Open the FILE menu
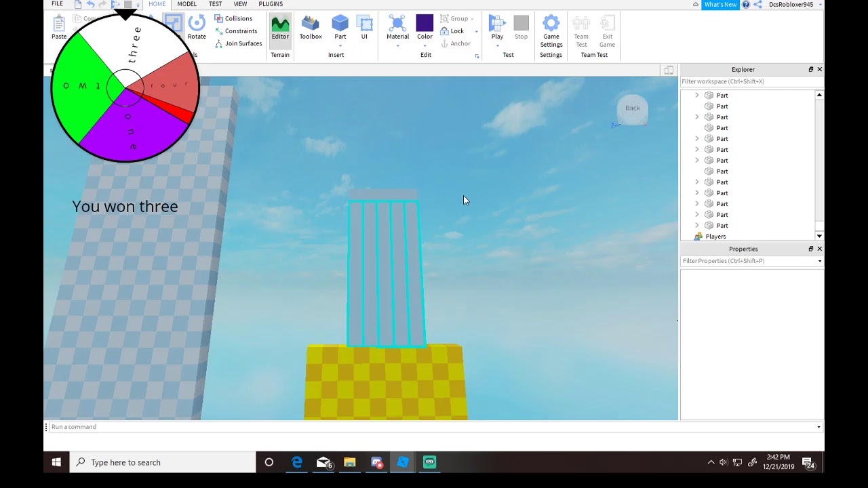The image size is (868, 488). (x=58, y=4)
